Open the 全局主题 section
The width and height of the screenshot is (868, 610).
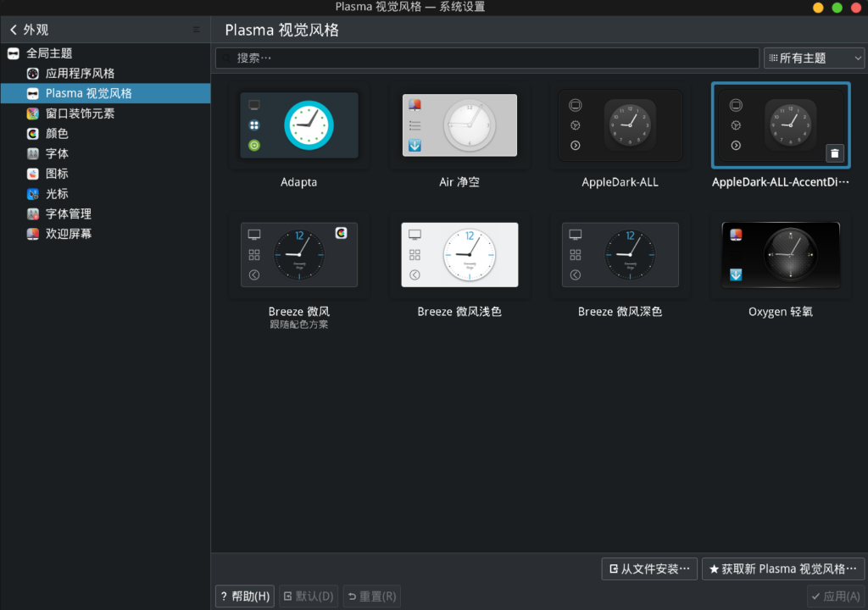(x=105, y=53)
